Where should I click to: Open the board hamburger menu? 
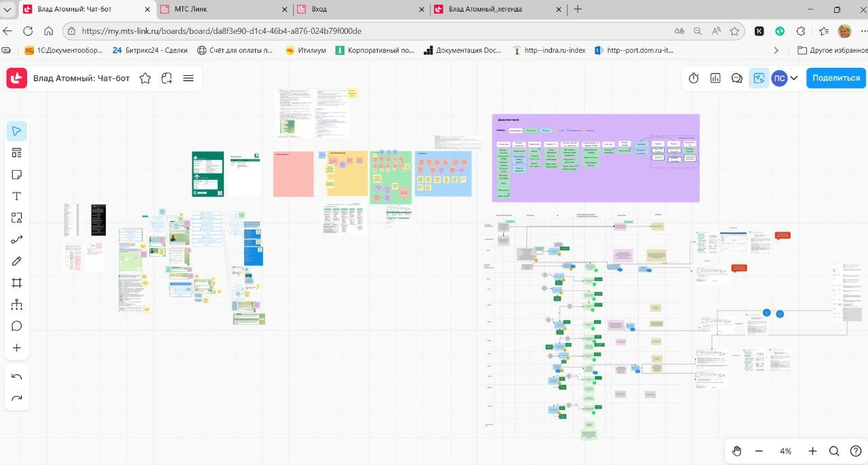(189, 78)
